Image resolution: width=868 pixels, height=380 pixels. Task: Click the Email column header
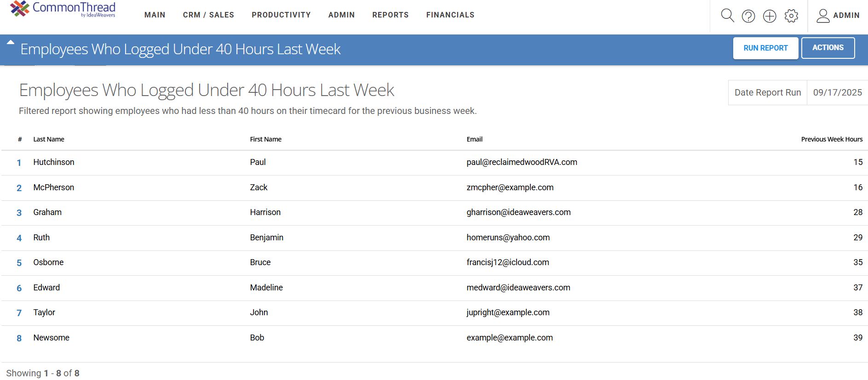point(474,139)
